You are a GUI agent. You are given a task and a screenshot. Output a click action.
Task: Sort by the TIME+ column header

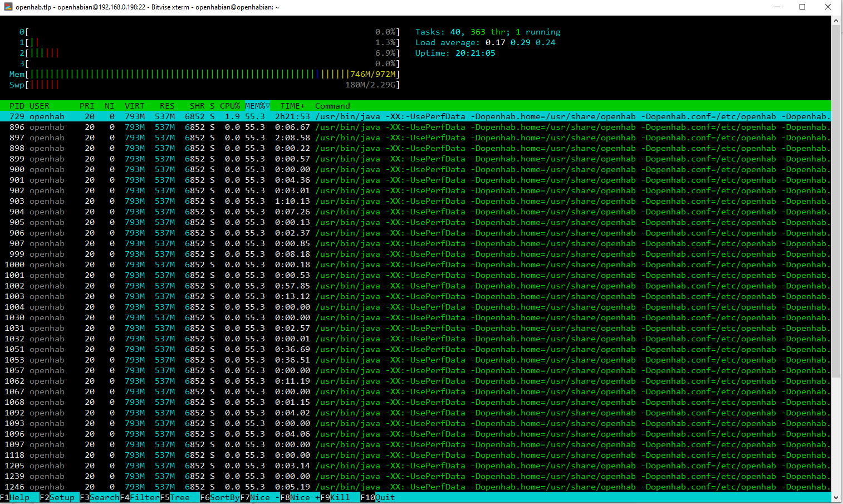tap(292, 106)
